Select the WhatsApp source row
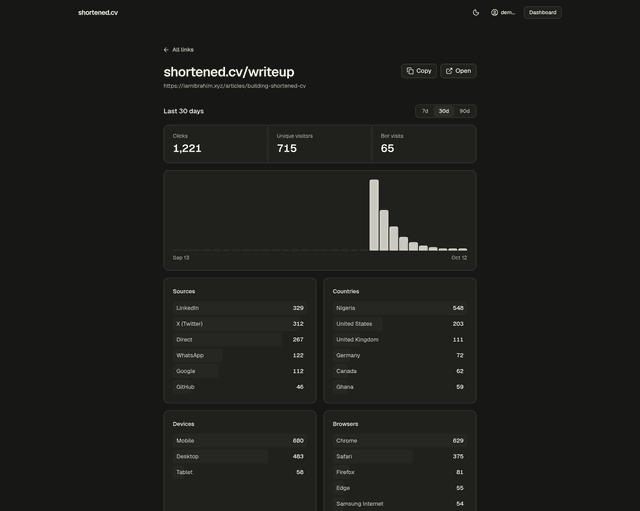This screenshot has height=511, width=640. [x=240, y=355]
